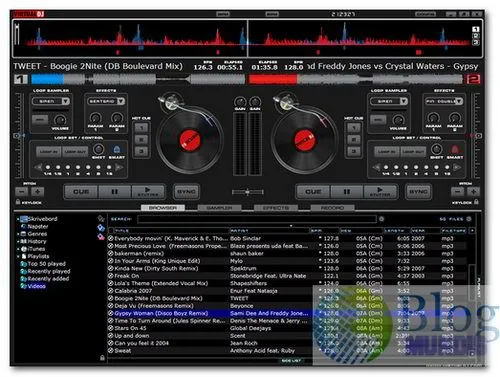Trigger hot cue 3 on left deck
The width and height of the screenshot is (500, 377).
[x=141, y=152]
